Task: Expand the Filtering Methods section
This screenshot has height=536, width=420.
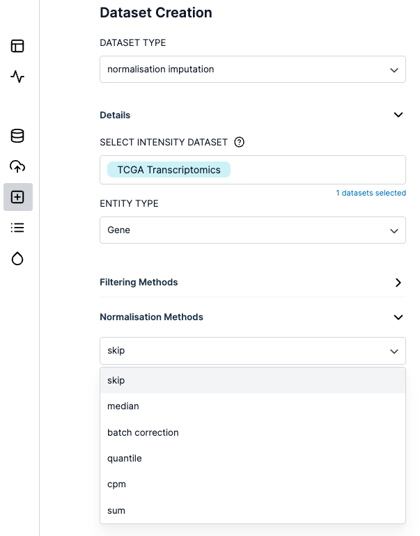Action: [x=398, y=282]
